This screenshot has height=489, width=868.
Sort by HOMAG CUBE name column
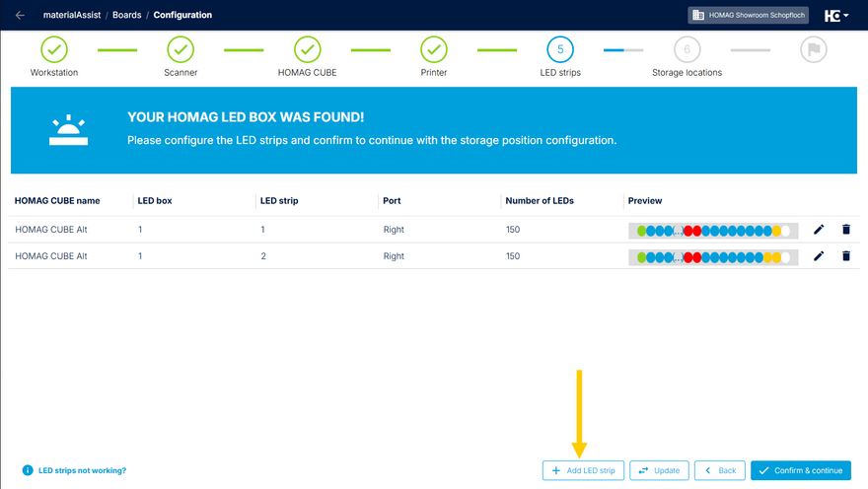point(57,201)
